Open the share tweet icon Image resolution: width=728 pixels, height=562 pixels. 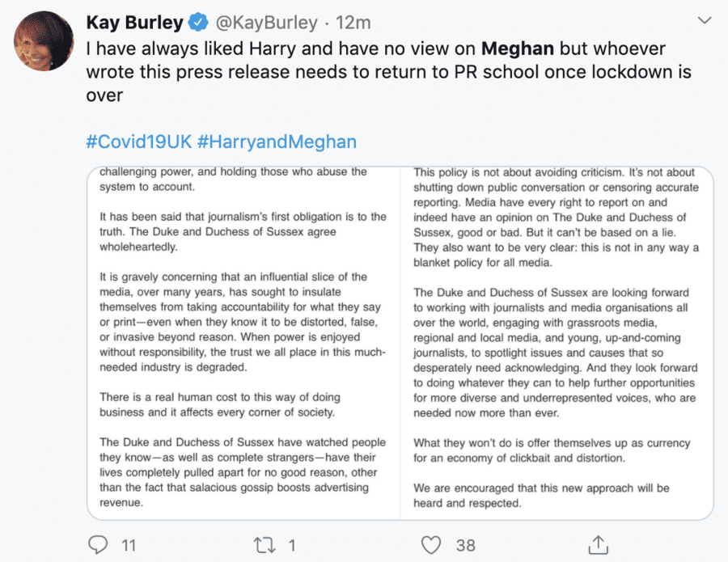tap(599, 543)
